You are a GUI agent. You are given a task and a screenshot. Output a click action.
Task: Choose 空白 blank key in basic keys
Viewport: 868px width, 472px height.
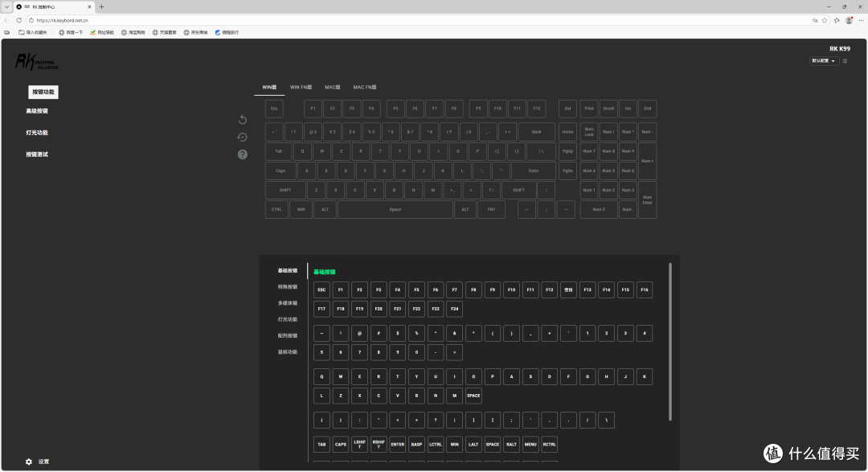coord(568,289)
